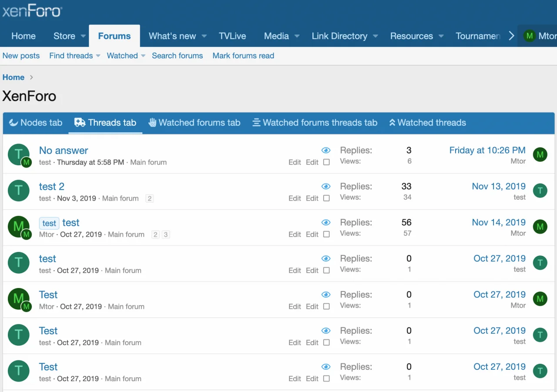557x392 pixels.
Task: Expand the Find threads dropdown
Action: pos(98,56)
